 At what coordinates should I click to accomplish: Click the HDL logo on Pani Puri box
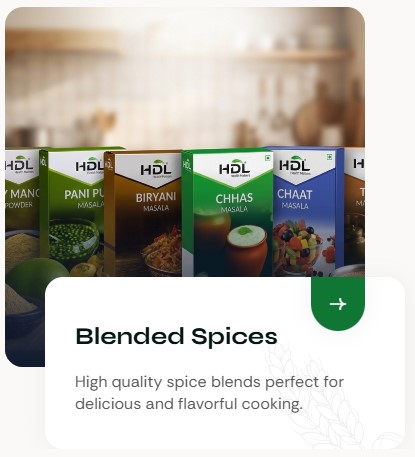pos(89,165)
